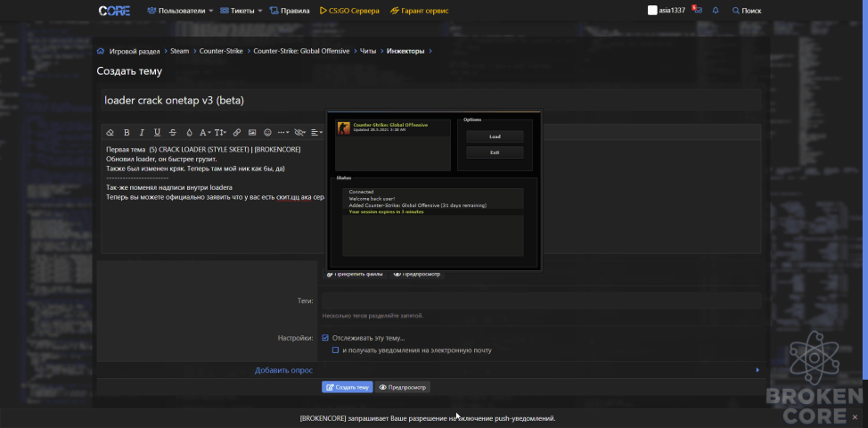This screenshot has height=428, width=868.
Task: Click the eraser remove-formatting icon
Action: [x=111, y=132]
